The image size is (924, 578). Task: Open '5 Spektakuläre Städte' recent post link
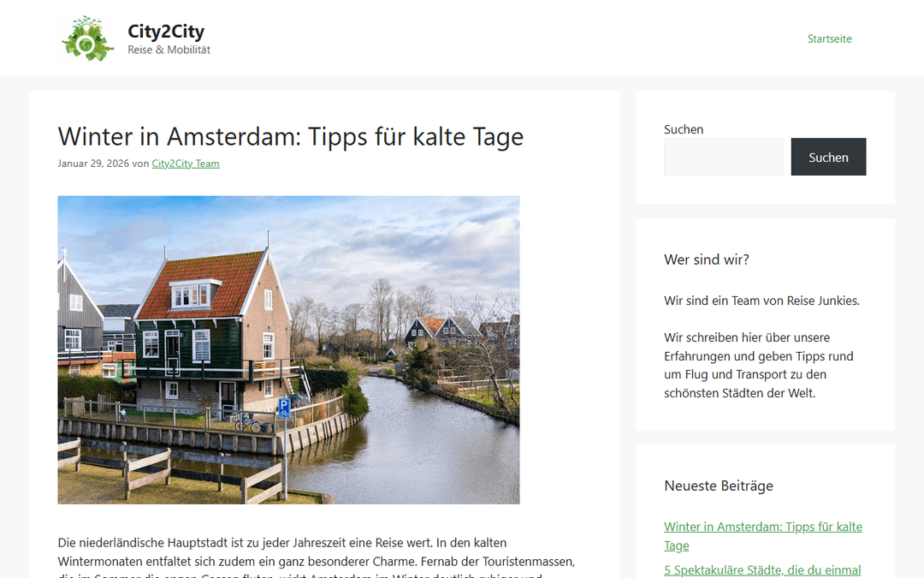[x=762, y=570]
